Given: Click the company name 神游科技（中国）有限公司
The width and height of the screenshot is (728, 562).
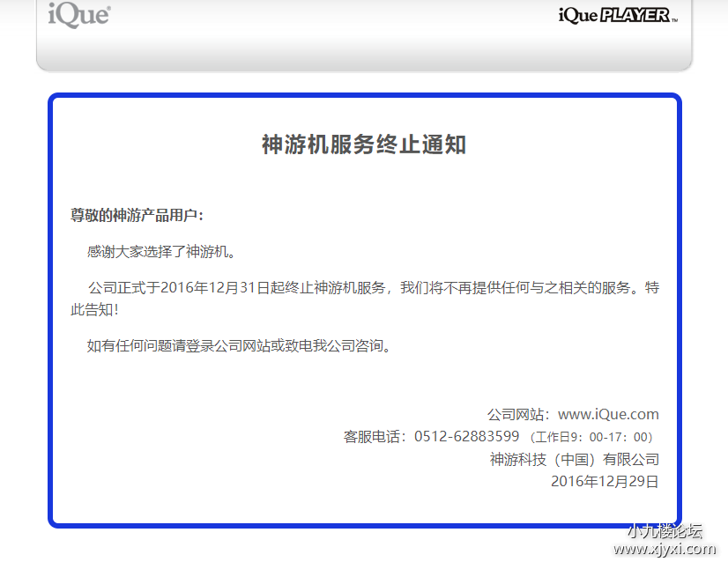Looking at the screenshot, I should (x=575, y=460).
